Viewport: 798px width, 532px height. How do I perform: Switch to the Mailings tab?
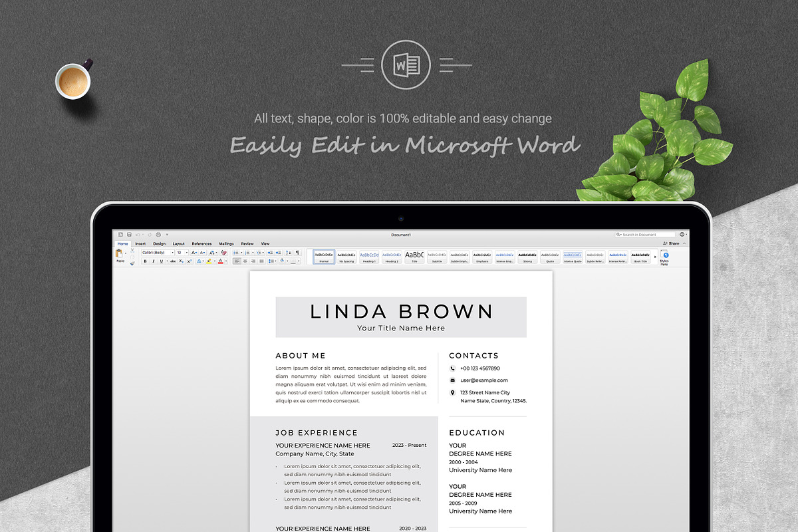point(226,244)
